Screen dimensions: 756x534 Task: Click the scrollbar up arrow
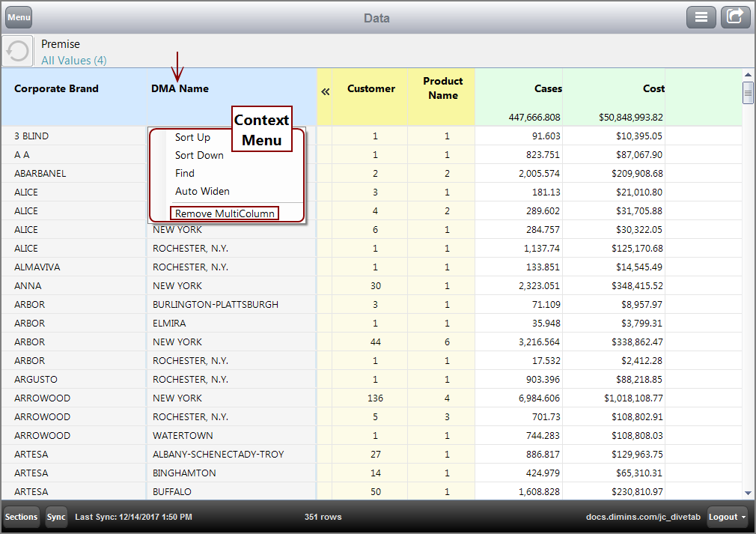pos(748,75)
